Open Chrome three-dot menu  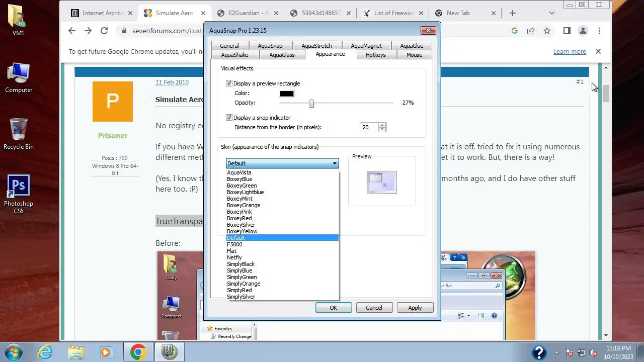point(599,31)
